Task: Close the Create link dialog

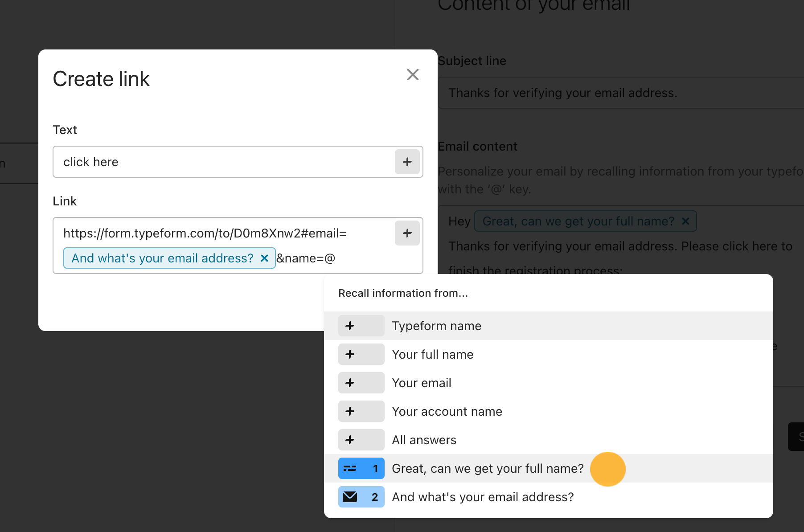Action: click(x=413, y=74)
